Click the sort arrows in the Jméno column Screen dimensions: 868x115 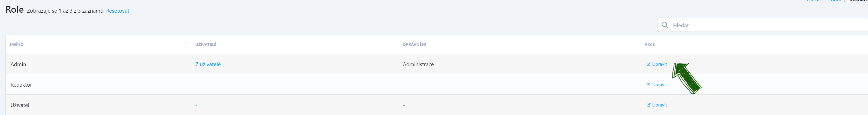(186, 45)
